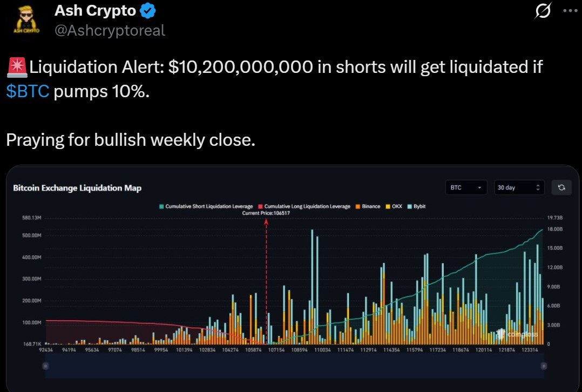
Task: Click the right range slider handle
Action: click(543, 366)
